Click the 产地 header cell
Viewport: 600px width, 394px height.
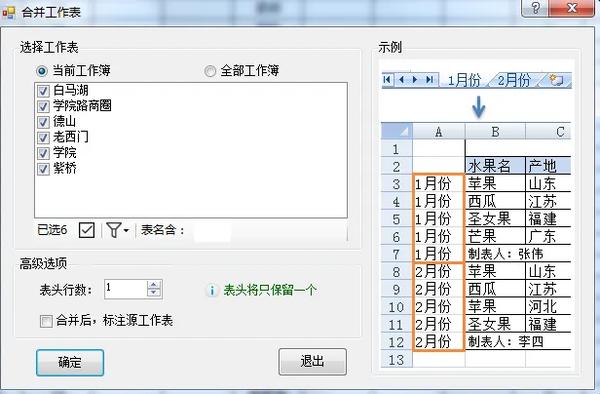coord(548,166)
